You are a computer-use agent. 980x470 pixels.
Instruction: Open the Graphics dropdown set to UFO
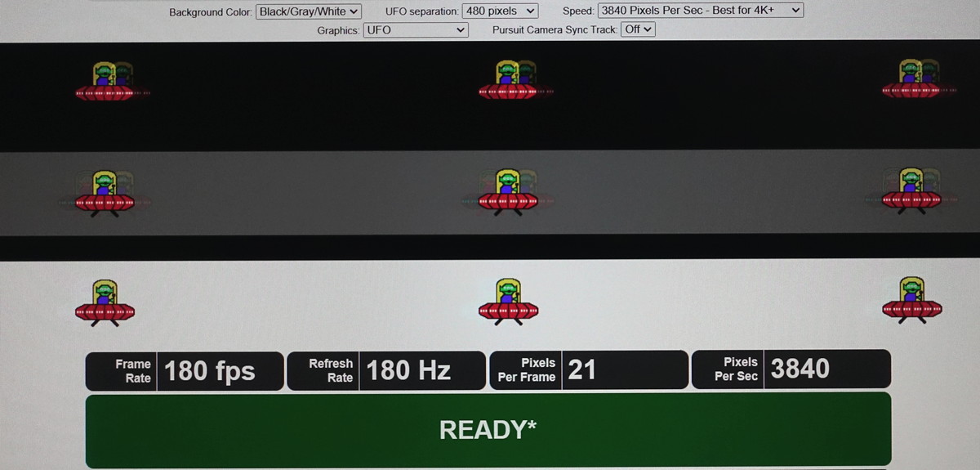click(415, 29)
